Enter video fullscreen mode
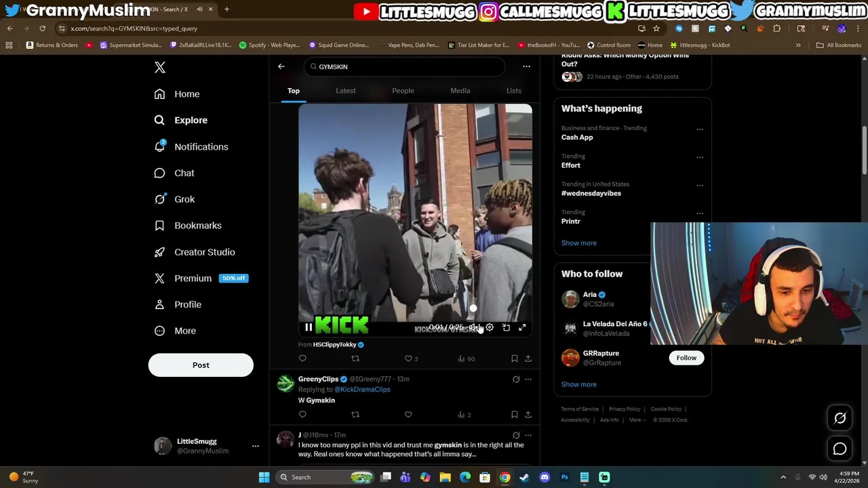Screen dimensions: 868x488 click(x=522, y=327)
